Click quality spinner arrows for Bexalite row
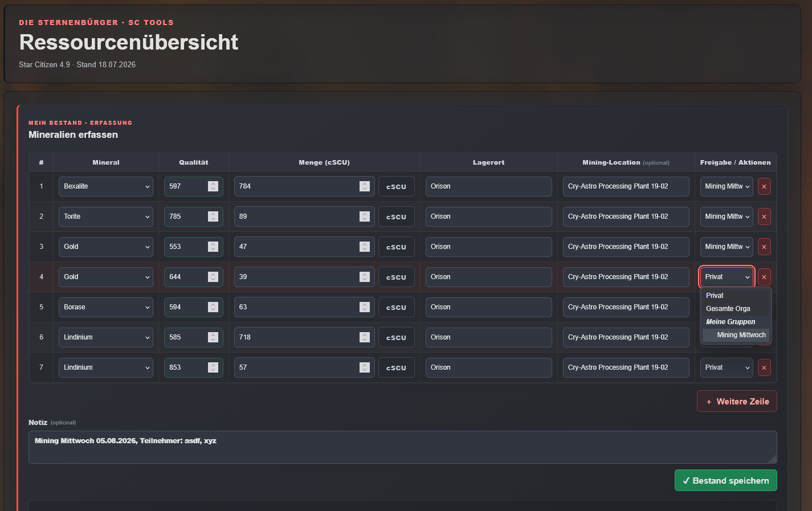This screenshot has width=812, height=511. tap(213, 186)
